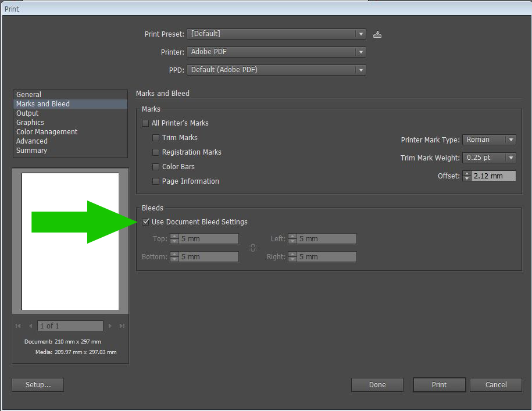Show the Summary category

70,150
